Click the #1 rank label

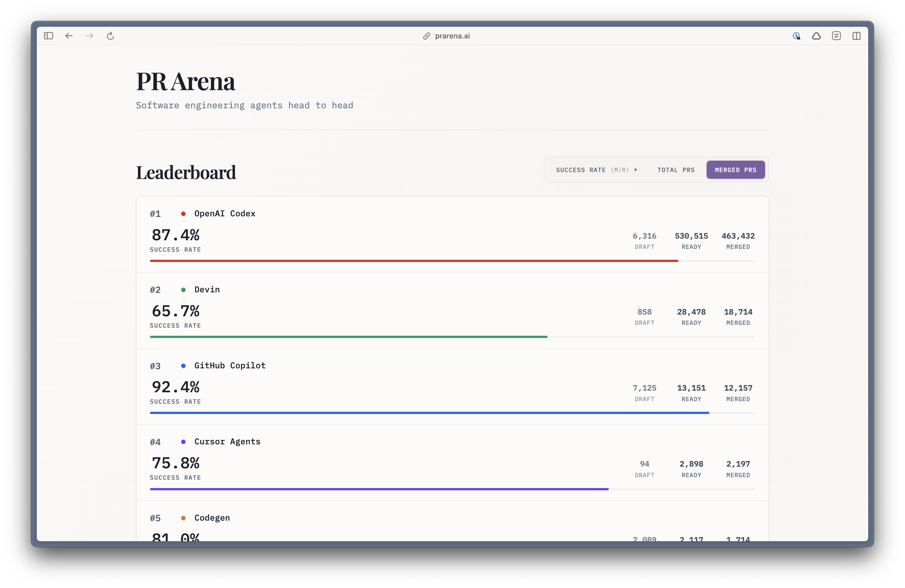tap(155, 214)
